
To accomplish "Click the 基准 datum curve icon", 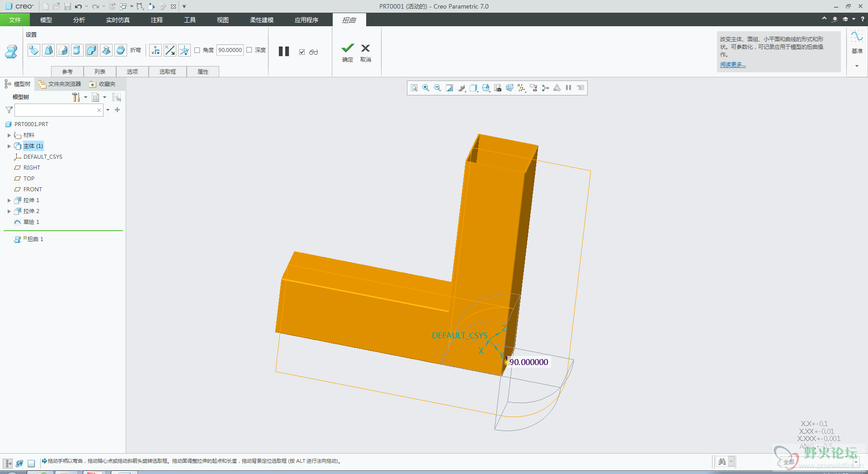I will 857,37.
